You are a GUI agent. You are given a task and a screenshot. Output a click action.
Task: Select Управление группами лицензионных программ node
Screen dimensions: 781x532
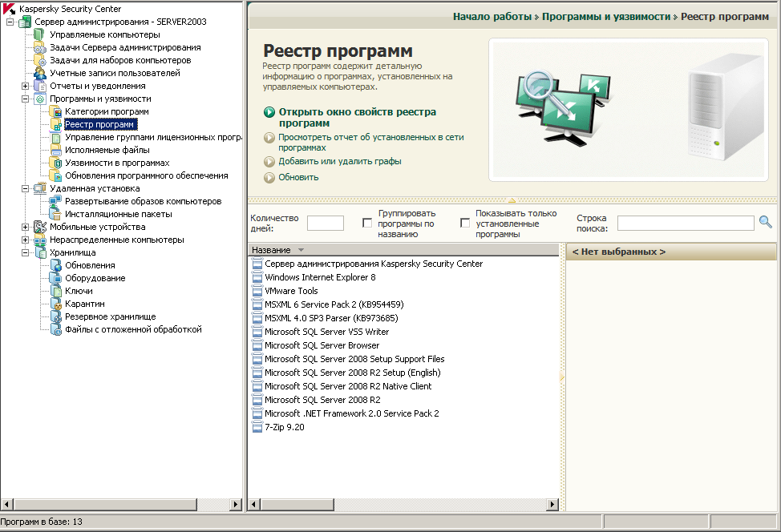tap(153, 137)
